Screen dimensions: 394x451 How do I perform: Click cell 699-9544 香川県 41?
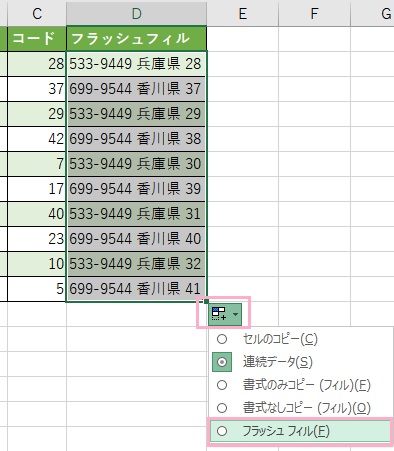point(136,289)
